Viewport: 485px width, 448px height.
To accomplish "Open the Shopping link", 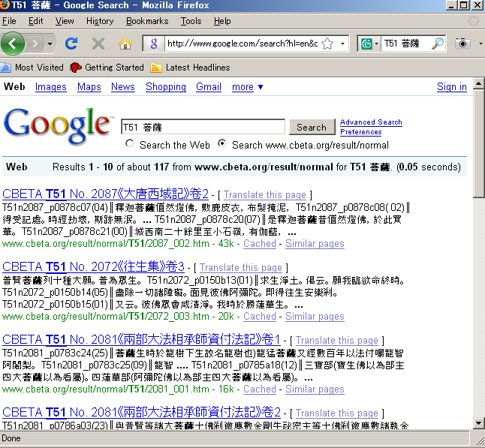I will click(x=166, y=87).
